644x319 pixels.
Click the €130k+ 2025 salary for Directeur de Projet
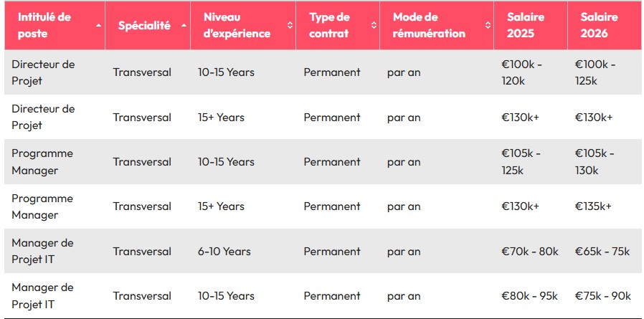tap(521, 117)
